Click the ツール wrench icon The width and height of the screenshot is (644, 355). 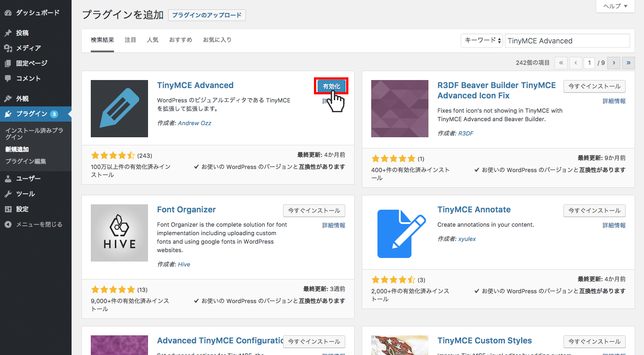[8, 194]
